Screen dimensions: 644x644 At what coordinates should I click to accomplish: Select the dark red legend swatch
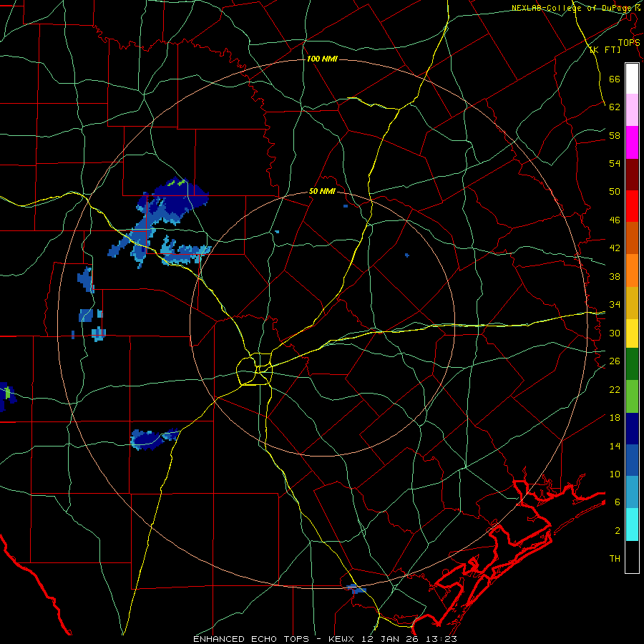(x=632, y=175)
